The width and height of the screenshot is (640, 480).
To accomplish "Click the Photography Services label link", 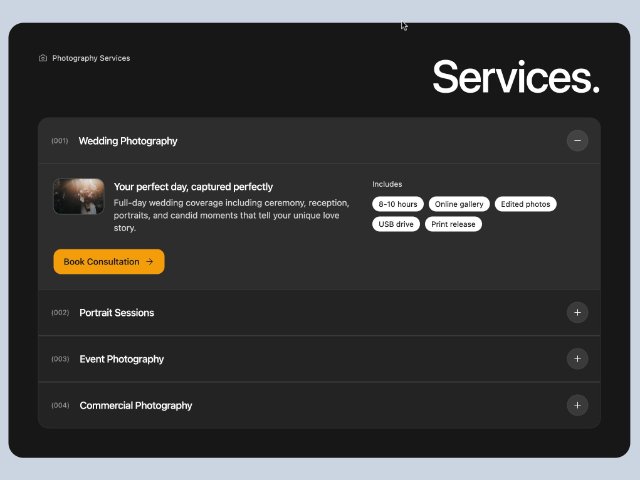I will (x=91, y=58).
